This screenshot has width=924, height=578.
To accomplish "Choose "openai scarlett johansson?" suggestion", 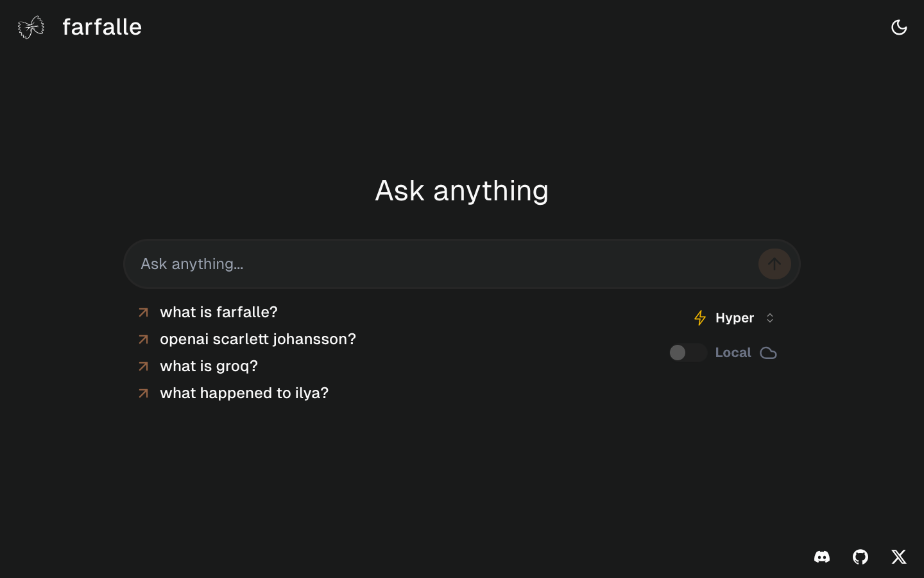I will coord(257,339).
